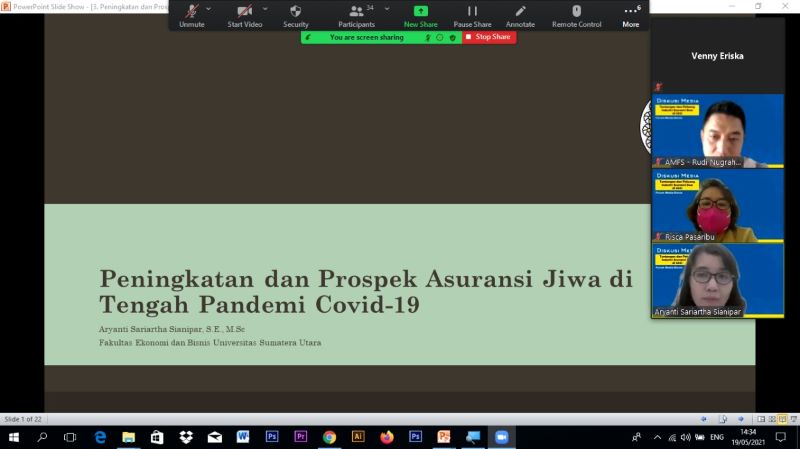Select the AMFS - Rudi Nugraha video tile
This screenshot has height=449, width=800.
point(717,131)
